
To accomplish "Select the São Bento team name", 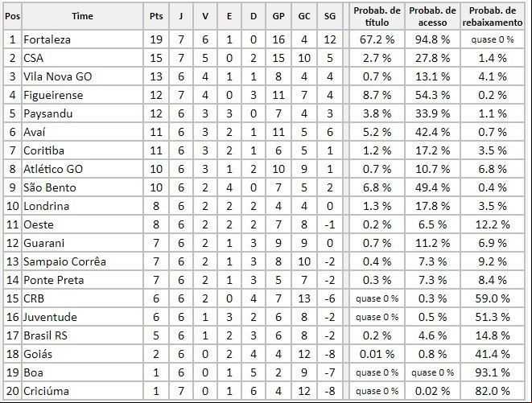I will [50, 187].
